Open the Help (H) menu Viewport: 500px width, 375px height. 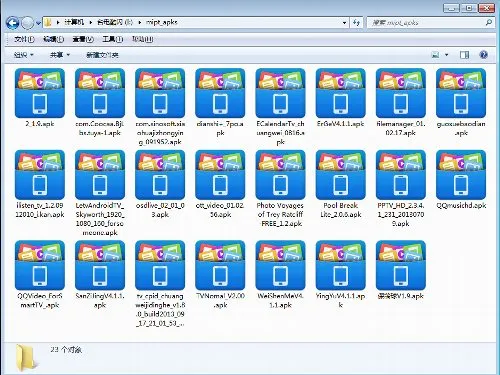[x=142, y=39]
